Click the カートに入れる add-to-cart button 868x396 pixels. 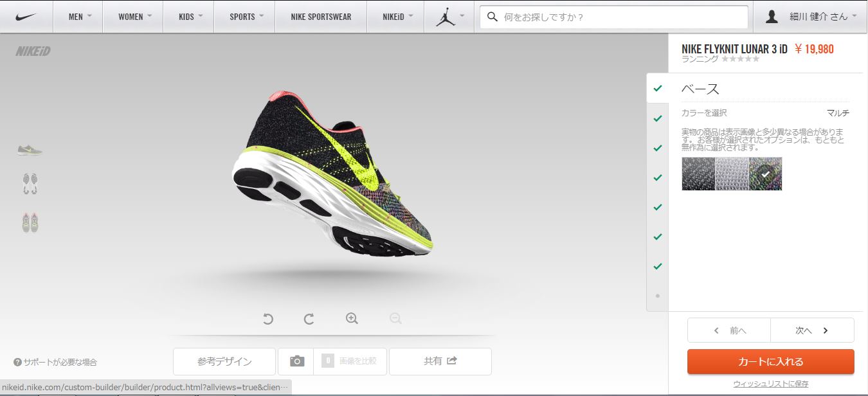pos(771,362)
